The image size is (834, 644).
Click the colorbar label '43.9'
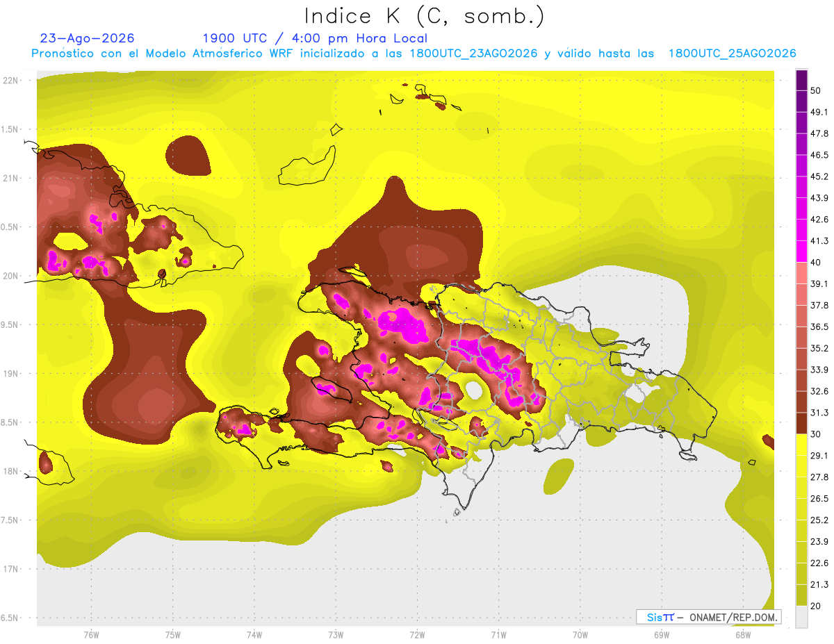(819, 199)
